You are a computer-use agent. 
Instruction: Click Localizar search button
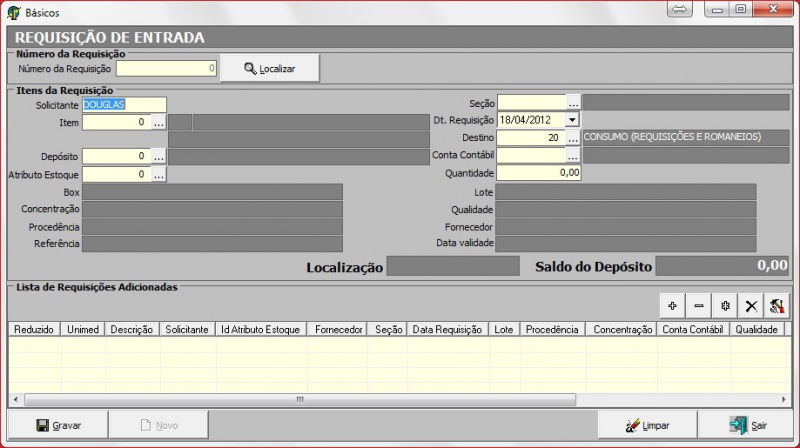pyautogui.click(x=270, y=68)
